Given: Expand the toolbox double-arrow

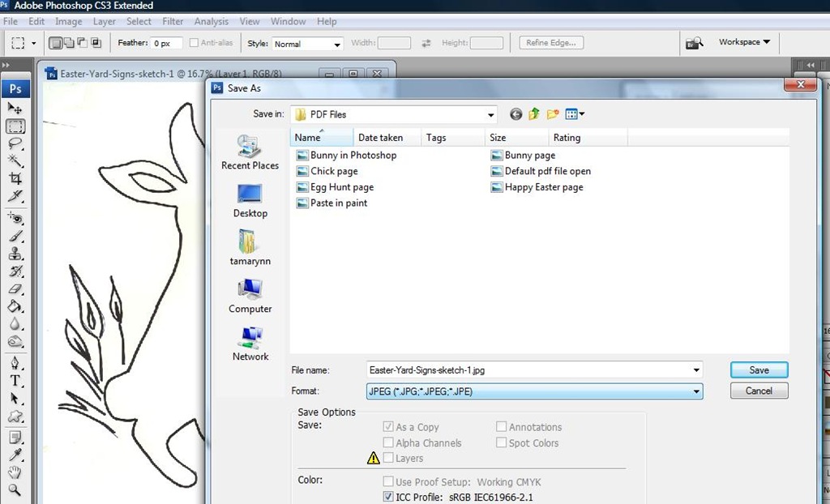Looking at the screenshot, I should pos(6,65).
